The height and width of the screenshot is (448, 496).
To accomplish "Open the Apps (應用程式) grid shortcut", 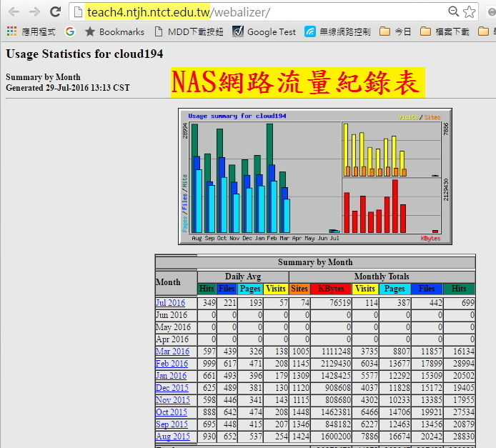I will coord(31,31).
